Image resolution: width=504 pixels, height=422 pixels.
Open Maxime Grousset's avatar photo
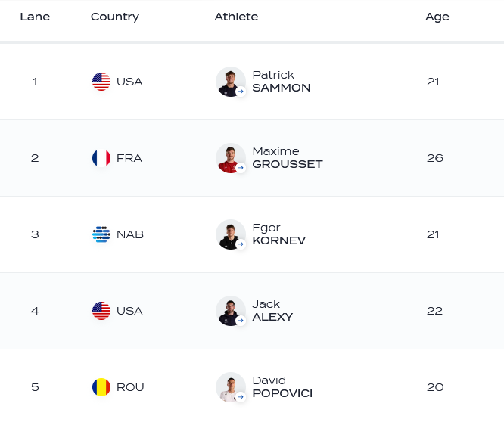(230, 158)
